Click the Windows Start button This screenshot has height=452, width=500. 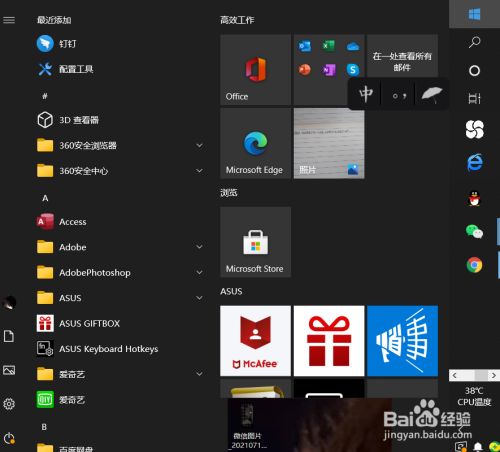click(474, 14)
